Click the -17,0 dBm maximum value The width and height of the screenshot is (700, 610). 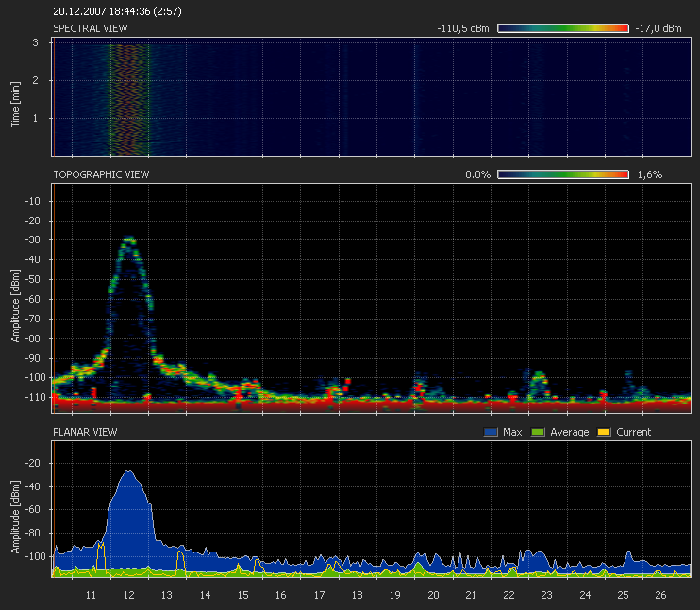658,28
